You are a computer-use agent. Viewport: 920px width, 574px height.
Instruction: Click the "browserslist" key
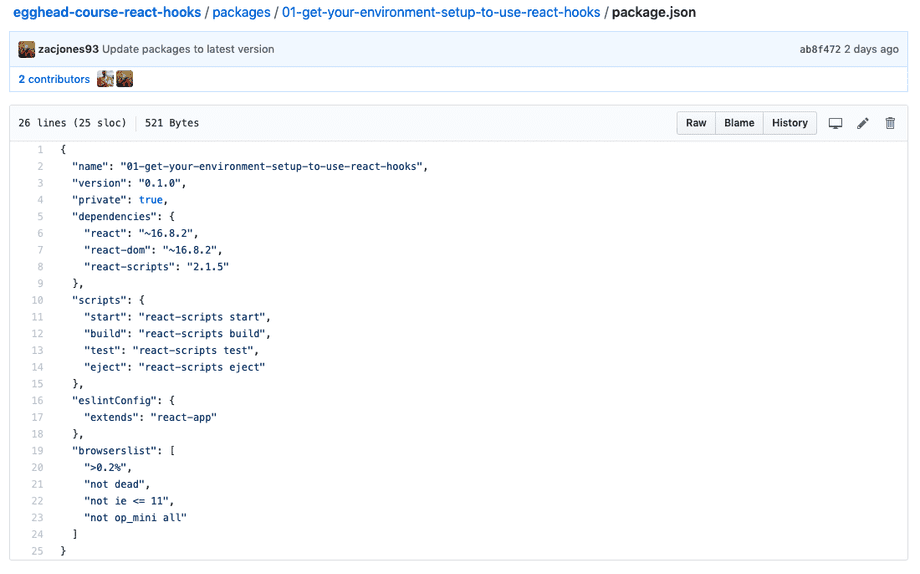(114, 451)
